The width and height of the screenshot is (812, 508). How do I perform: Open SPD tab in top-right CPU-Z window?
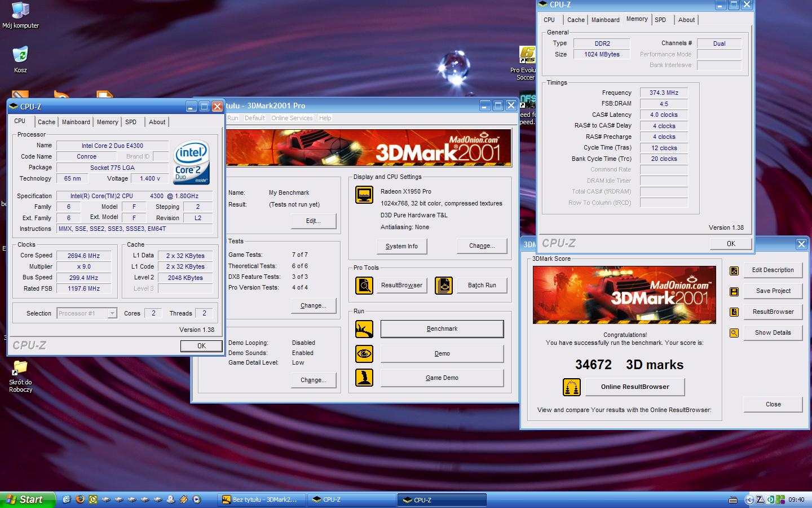tap(660, 20)
